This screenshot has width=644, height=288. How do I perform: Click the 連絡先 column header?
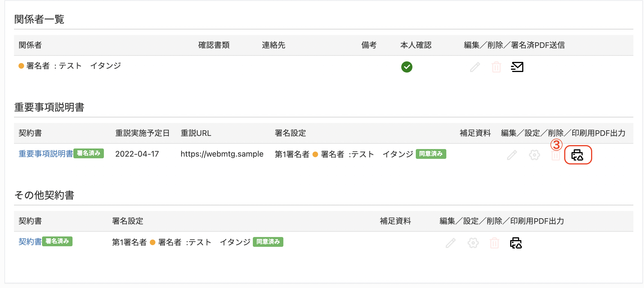tap(274, 45)
